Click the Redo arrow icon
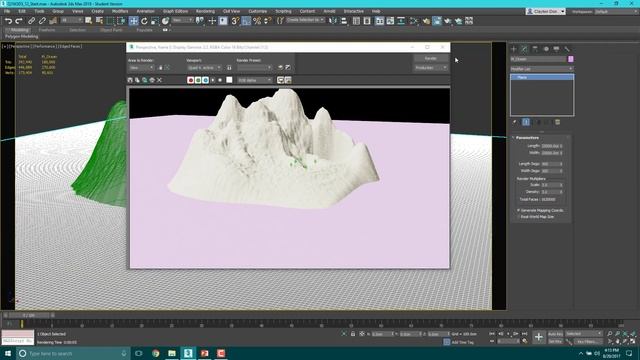 click(19, 21)
